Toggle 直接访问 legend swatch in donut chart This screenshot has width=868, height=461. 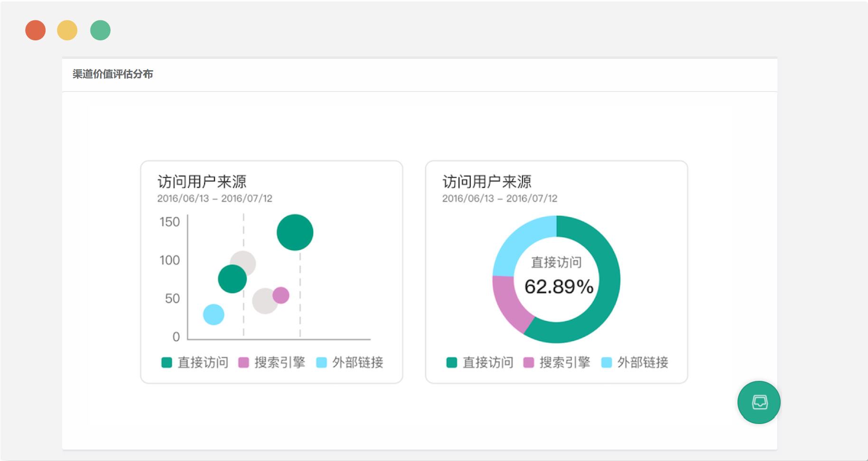(x=452, y=363)
